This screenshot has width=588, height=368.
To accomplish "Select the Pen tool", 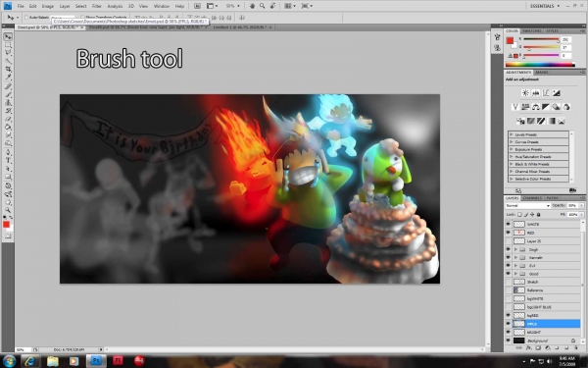I will point(8,152).
